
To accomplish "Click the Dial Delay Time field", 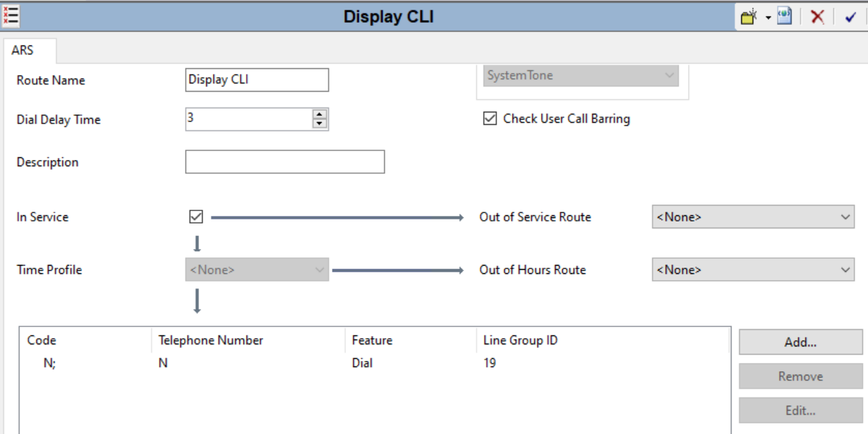I will point(248,119).
